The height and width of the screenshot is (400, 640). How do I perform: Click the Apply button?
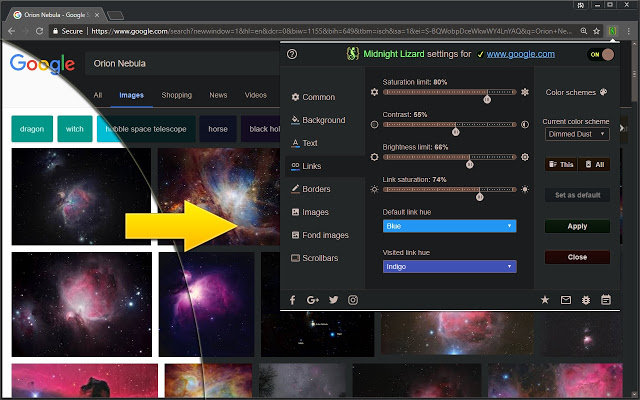[x=577, y=226]
